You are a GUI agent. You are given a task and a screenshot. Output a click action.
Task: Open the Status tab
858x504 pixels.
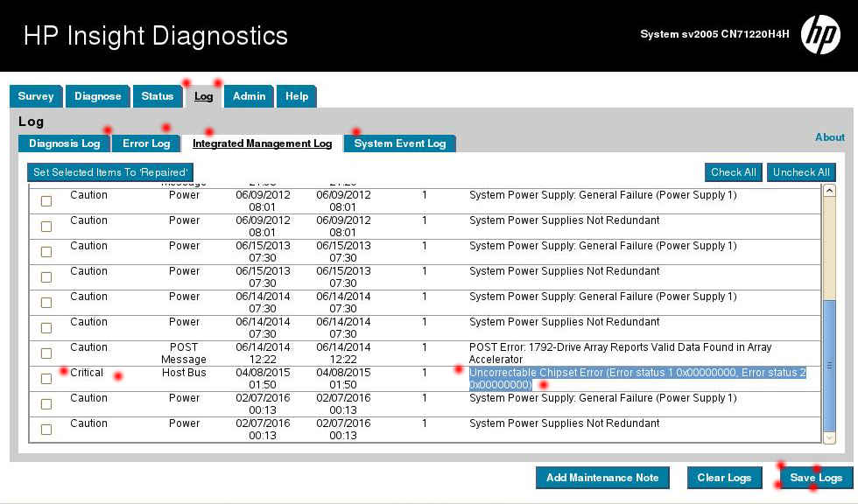[x=158, y=96]
